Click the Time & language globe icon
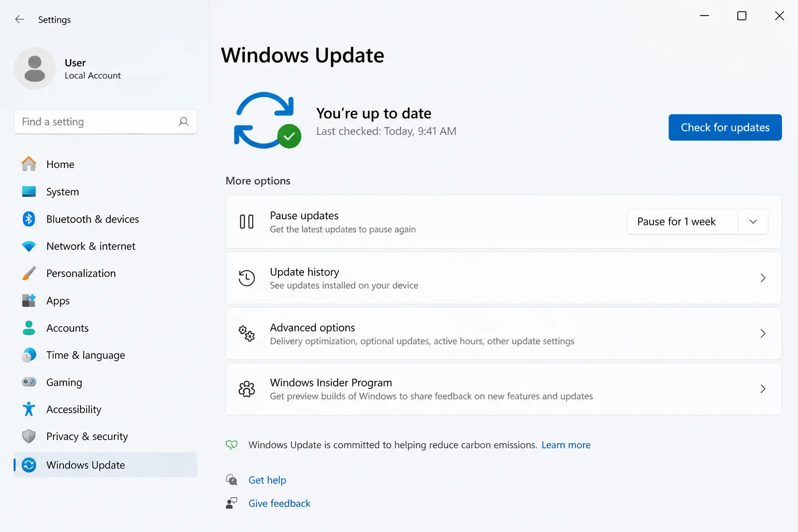 click(x=29, y=355)
